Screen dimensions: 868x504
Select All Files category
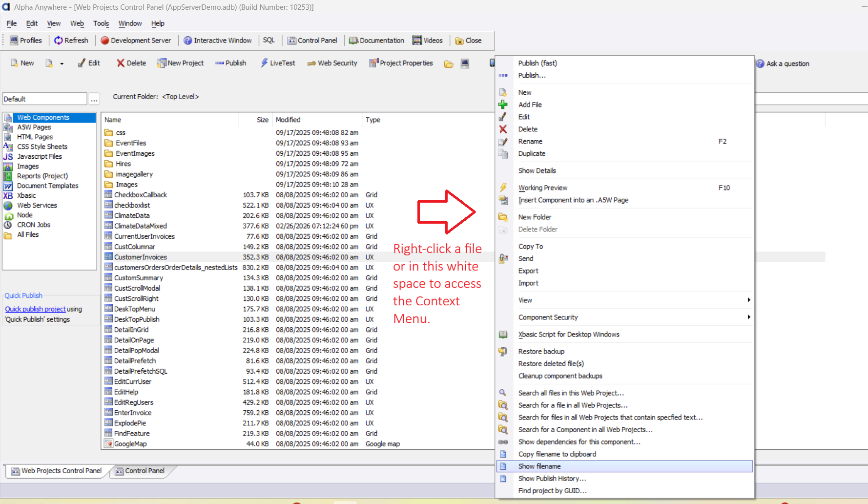[28, 235]
